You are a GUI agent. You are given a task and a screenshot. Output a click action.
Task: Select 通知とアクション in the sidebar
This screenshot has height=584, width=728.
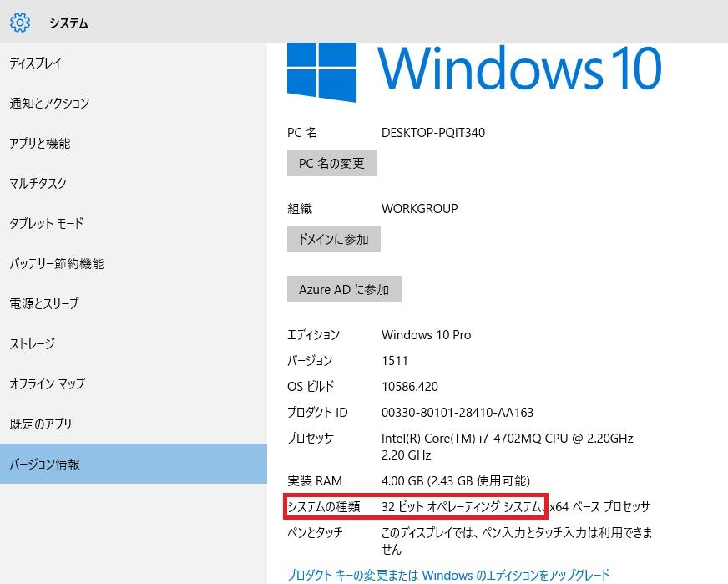(134, 103)
